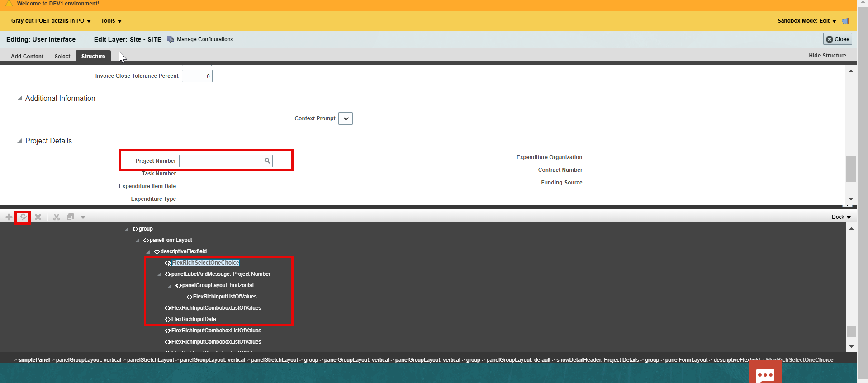Collapse the Additional Information section
The image size is (868, 383).
point(19,98)
